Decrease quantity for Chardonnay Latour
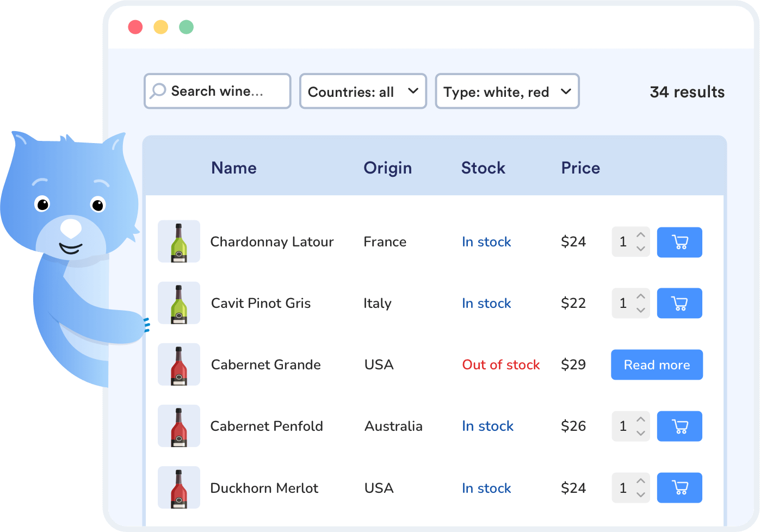 tap(641, 249)
